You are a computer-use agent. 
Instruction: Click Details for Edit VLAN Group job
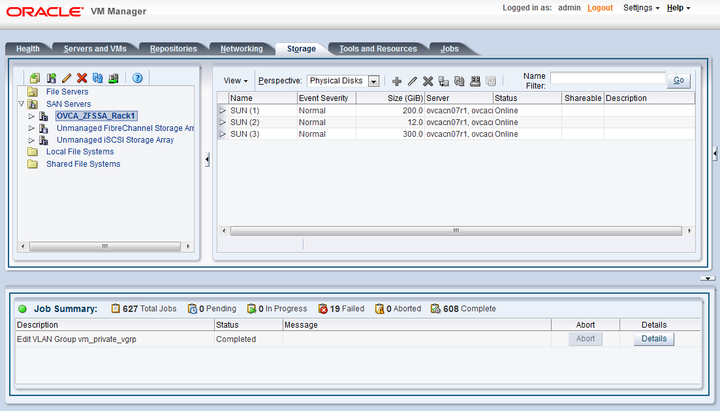coord(654,339)
